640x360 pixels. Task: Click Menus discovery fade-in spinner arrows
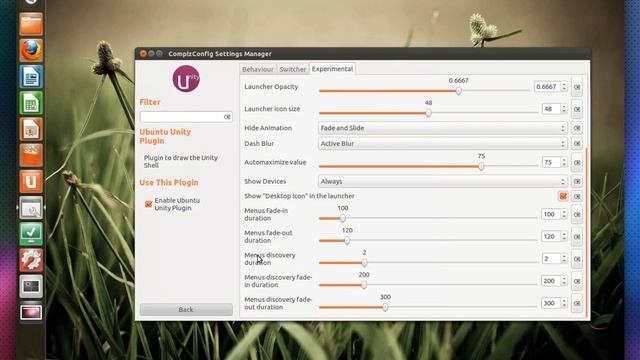point(564,281)
